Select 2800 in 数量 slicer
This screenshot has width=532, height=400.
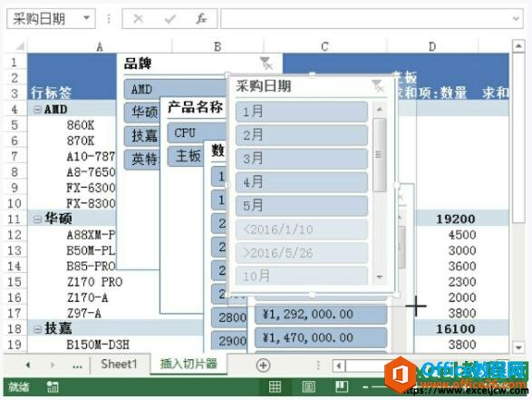tap(229, 317)
